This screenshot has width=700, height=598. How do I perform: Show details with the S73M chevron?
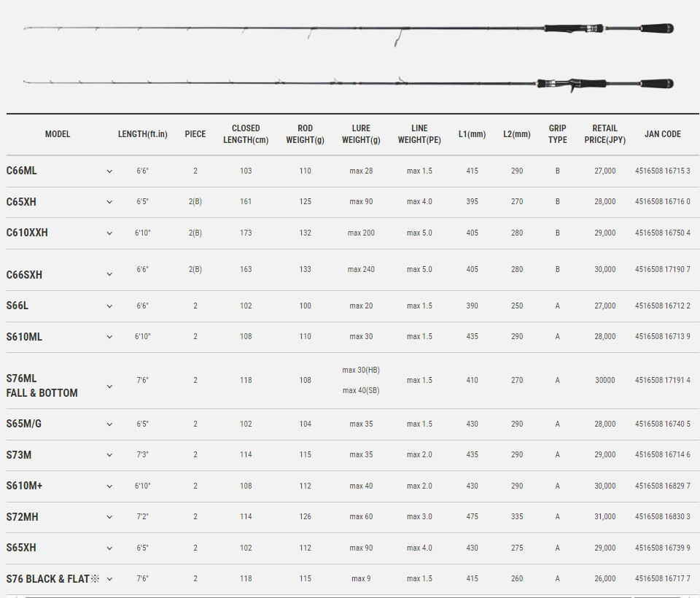click(109, 455)
